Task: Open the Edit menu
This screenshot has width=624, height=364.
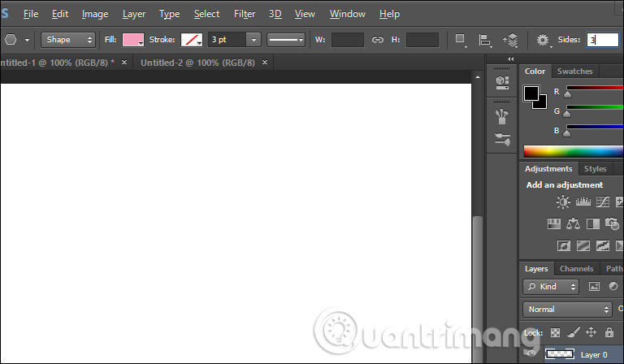Action: 60,14
